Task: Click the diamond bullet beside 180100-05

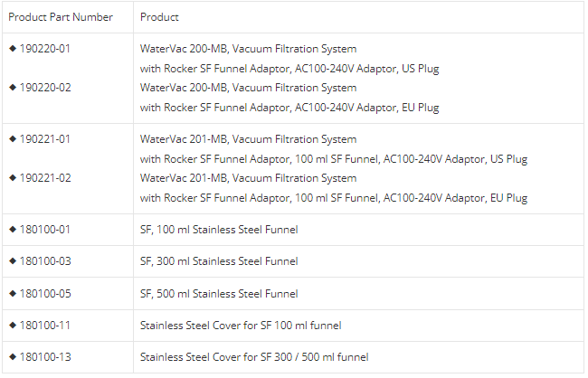Action: tap(13, 293)
